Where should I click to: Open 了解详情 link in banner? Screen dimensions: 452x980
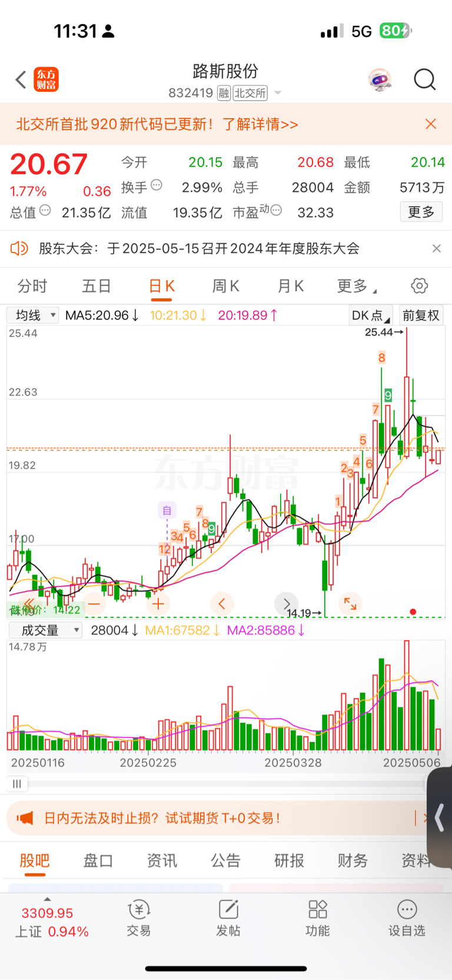(260, 124)
